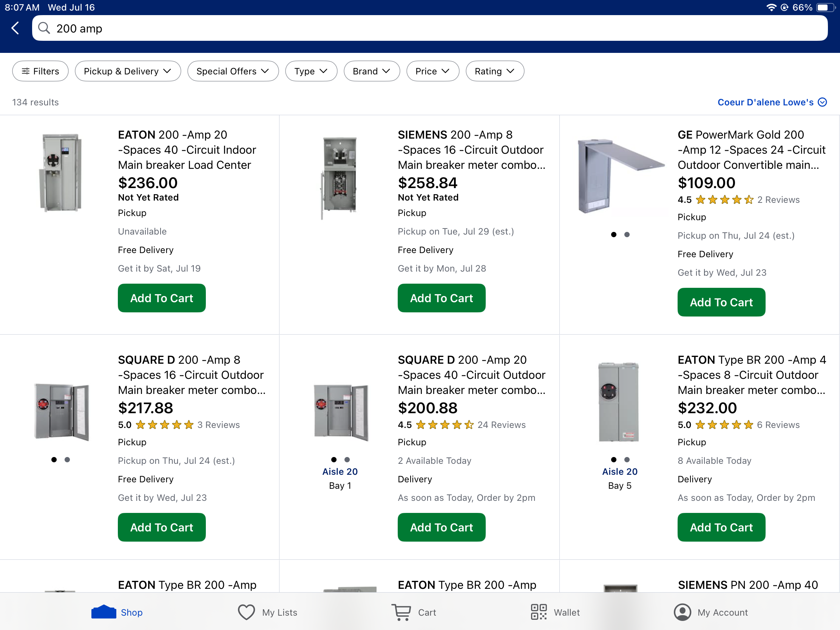Select second image dot on SQUARE D $200.88

click(x=347, y=460)
